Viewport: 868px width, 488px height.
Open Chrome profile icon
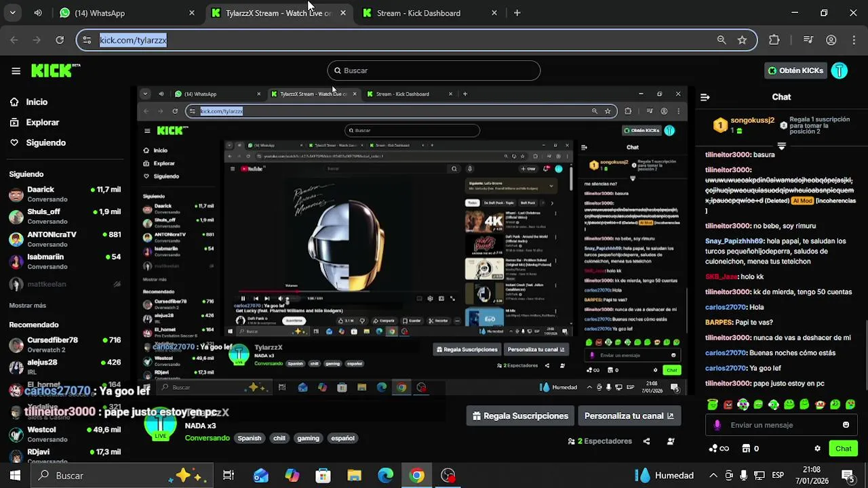coord(831,40)
